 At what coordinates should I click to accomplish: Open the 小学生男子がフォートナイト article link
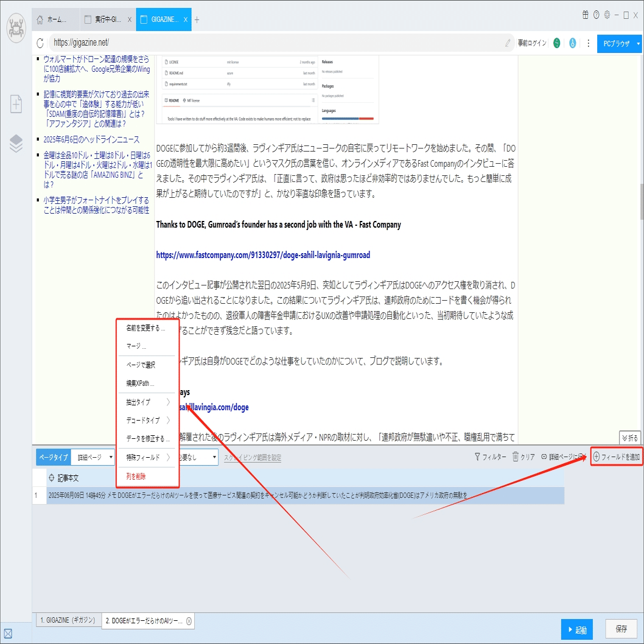click(97, 205)
